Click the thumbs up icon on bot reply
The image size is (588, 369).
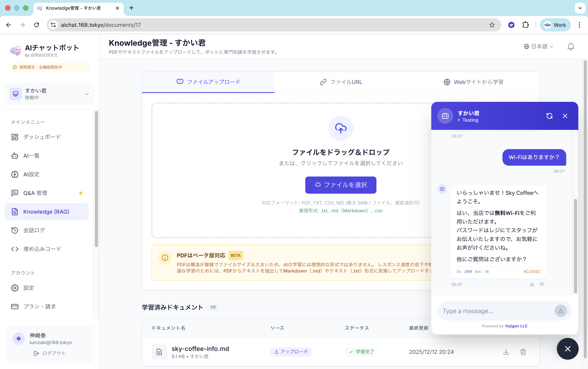(532, 284)
